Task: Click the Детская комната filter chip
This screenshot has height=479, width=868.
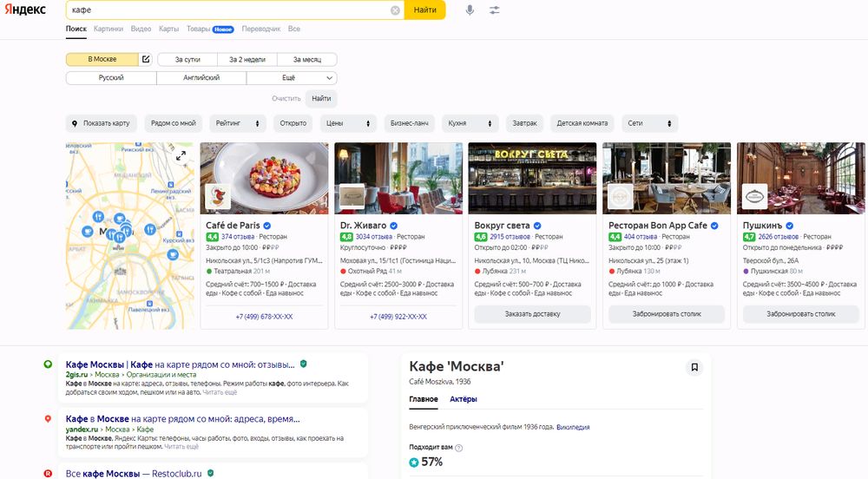Action: tap(582, 123)
